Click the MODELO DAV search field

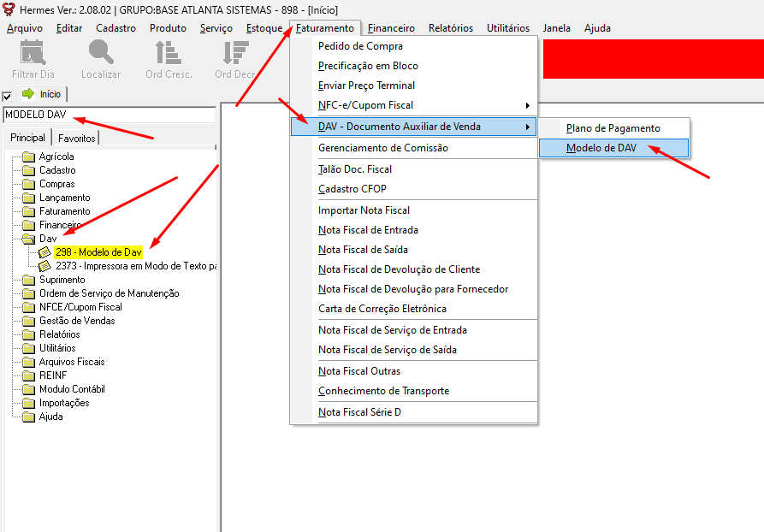(110, 115)
